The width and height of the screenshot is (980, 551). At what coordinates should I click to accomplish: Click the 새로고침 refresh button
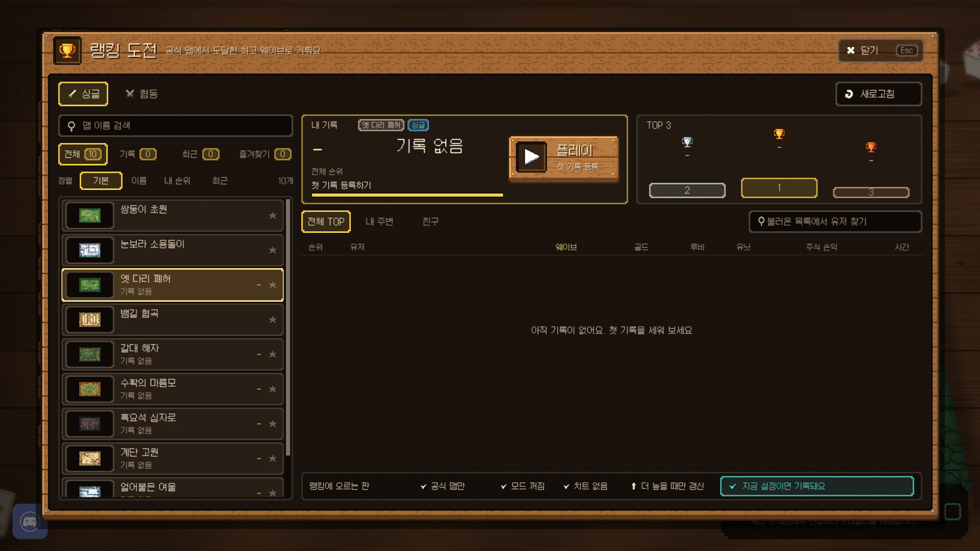click(878, 94)
